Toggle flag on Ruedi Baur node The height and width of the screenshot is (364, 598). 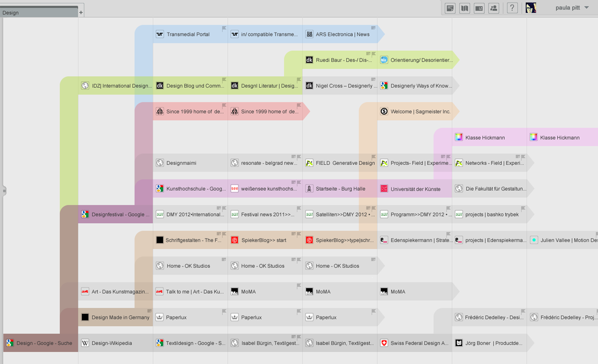pos(374,54)
